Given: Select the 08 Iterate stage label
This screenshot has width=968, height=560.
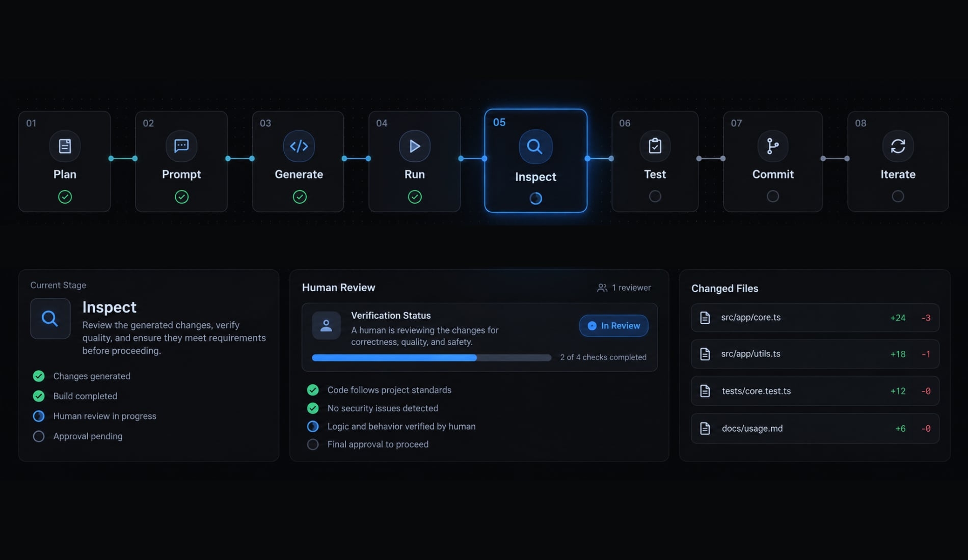Looking at the screenshot, I should [898, 174].
